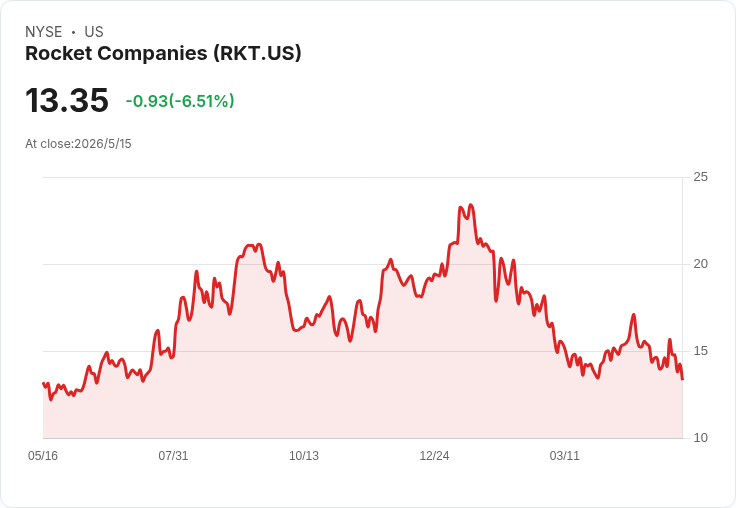Viewport: 736px width, 508px height.
Task: Click the 20 price axis label
Action: click(700, 264)
